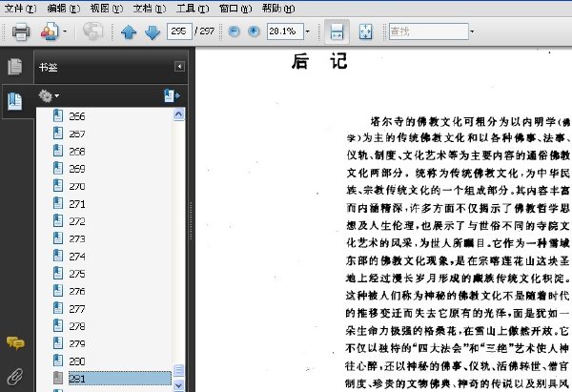This screenshot has height=392, width=572.
Task: Click the 查找 search field
Action: tap(428, 31)
